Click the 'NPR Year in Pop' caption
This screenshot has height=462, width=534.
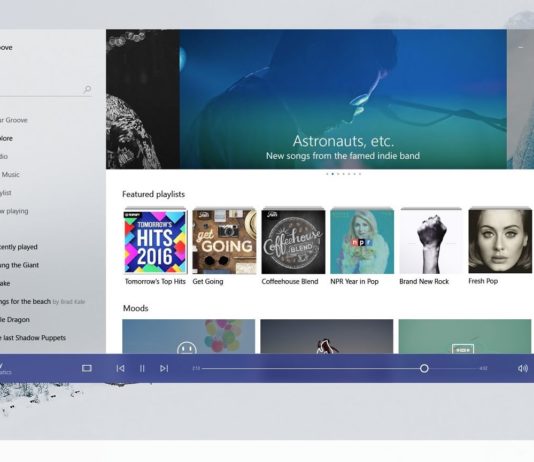pyautogui.click(x=355, y=282)
